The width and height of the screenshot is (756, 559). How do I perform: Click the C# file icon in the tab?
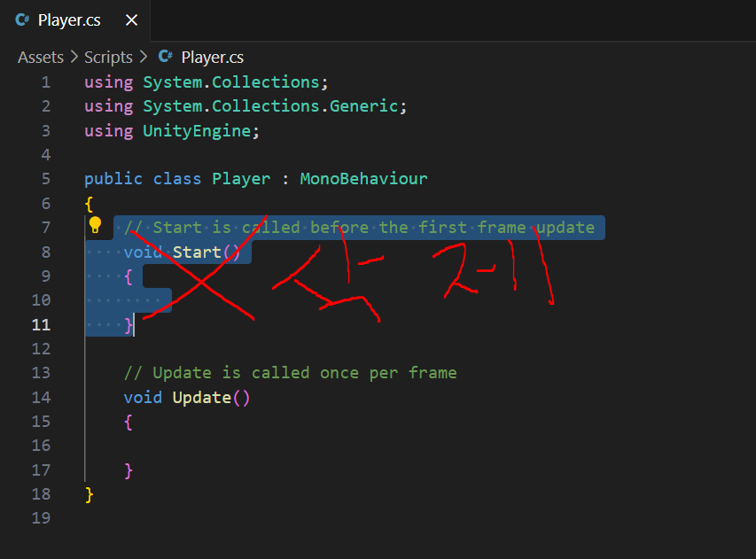[x=22, y=20]
